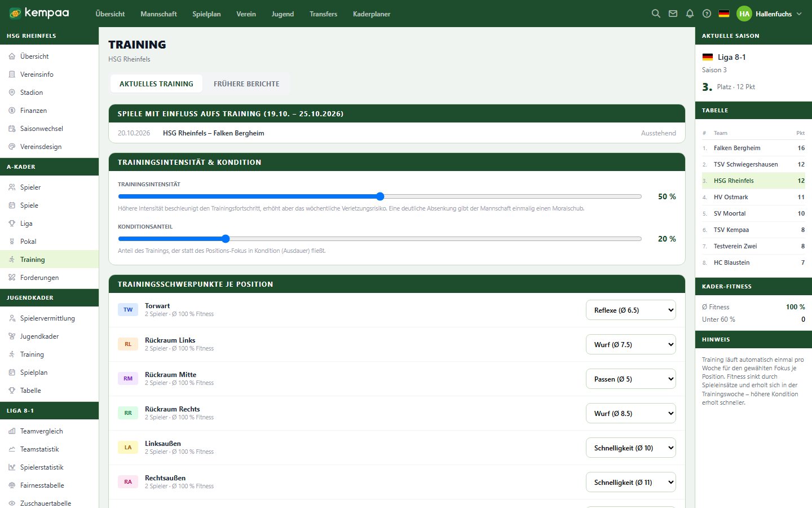The height and width of the screenshot is (508, 812).
Task: Click TSV Schwiegershausen row in Tabelle
Action: tap(753, 164)
